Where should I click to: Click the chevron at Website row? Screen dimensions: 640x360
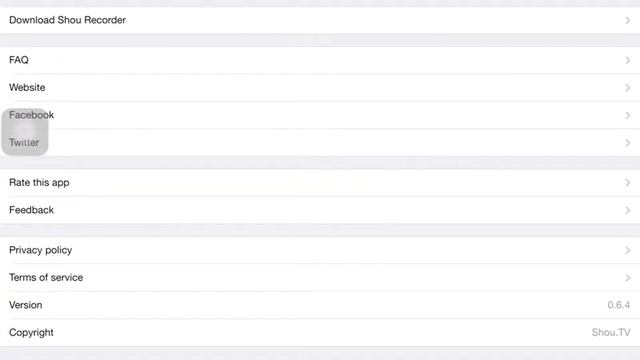click(628, 88)
